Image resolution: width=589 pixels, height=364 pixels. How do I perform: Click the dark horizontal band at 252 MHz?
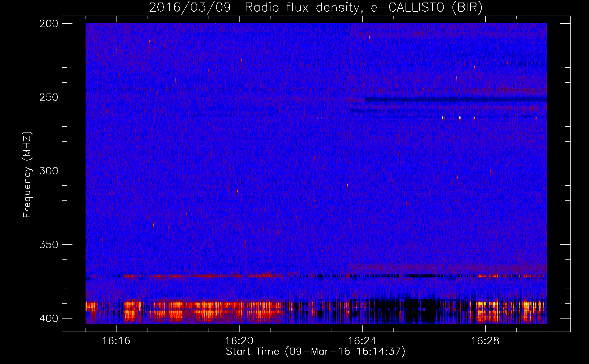pyautogui.click(x=456, y=99)
